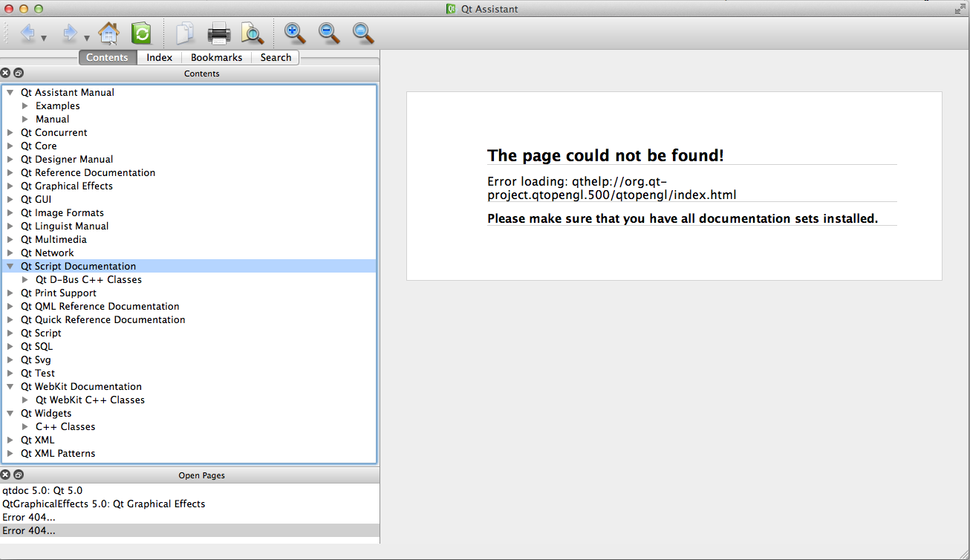Click the green Sync with table of contents icon
Viewport: 970px width, 560px height.
(141, 33)
